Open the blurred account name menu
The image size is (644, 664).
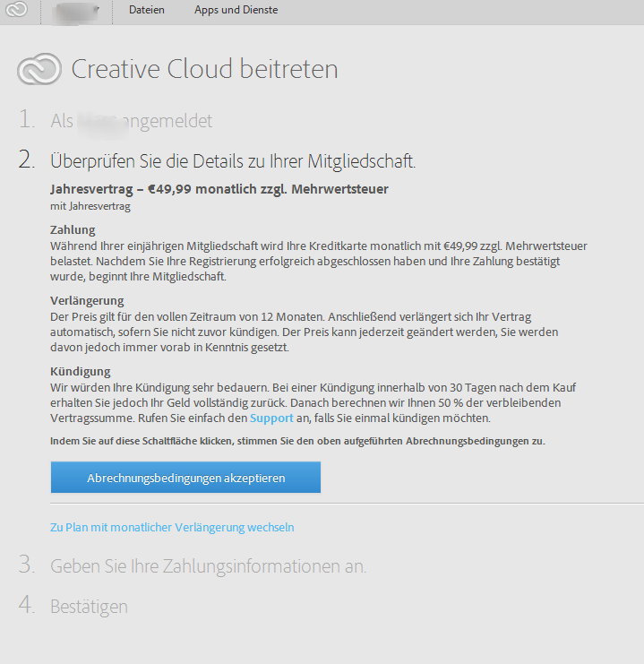76,13
